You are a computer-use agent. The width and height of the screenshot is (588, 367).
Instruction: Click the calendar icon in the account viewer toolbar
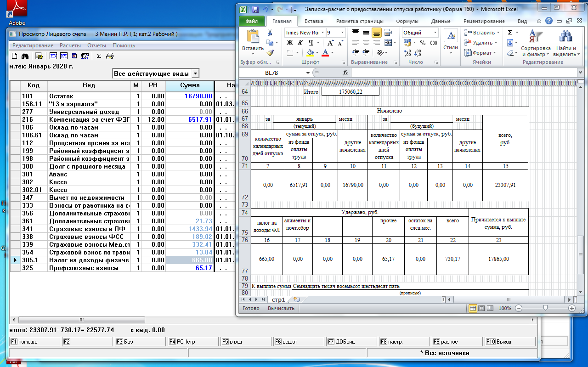tap(74, 56)
